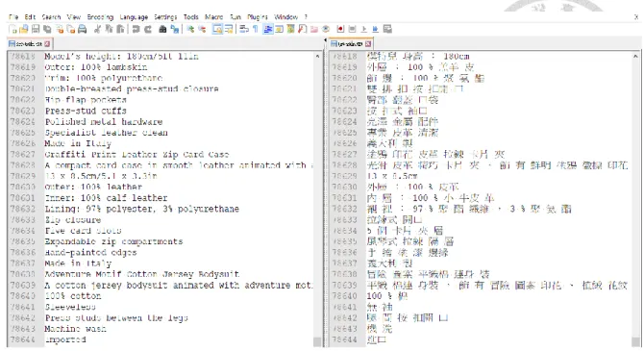
Task: Open the View menu
Action: point(74,17)
